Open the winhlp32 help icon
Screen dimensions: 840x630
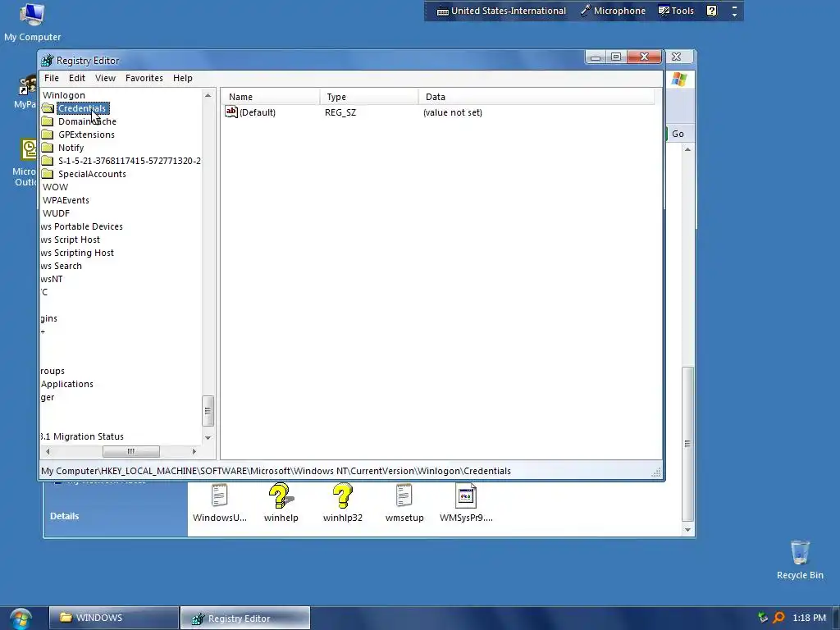click(x=342, y=496)
